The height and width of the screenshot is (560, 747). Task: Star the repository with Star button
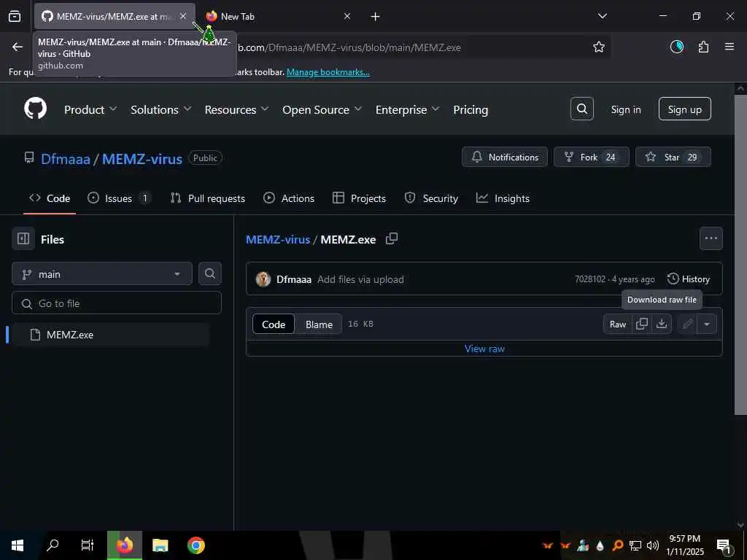click(x=673, y=157)
